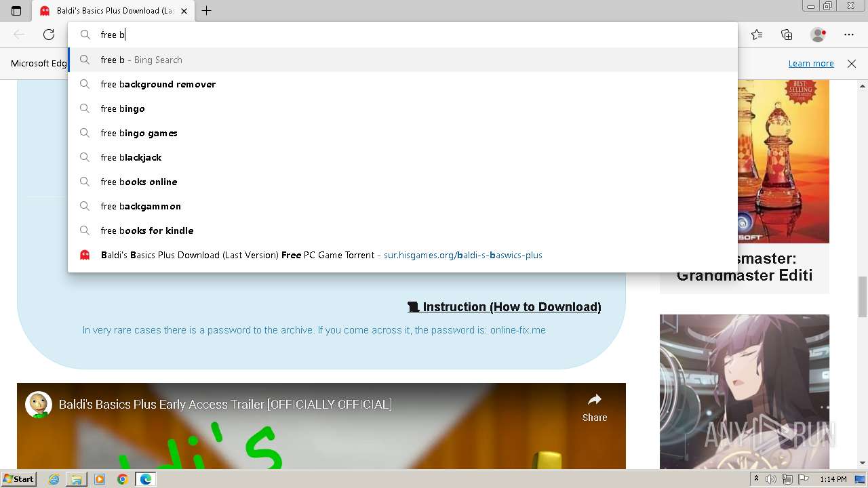Choose the 'free bingo' suggestion
868x488 pixels.
(403, 108)
